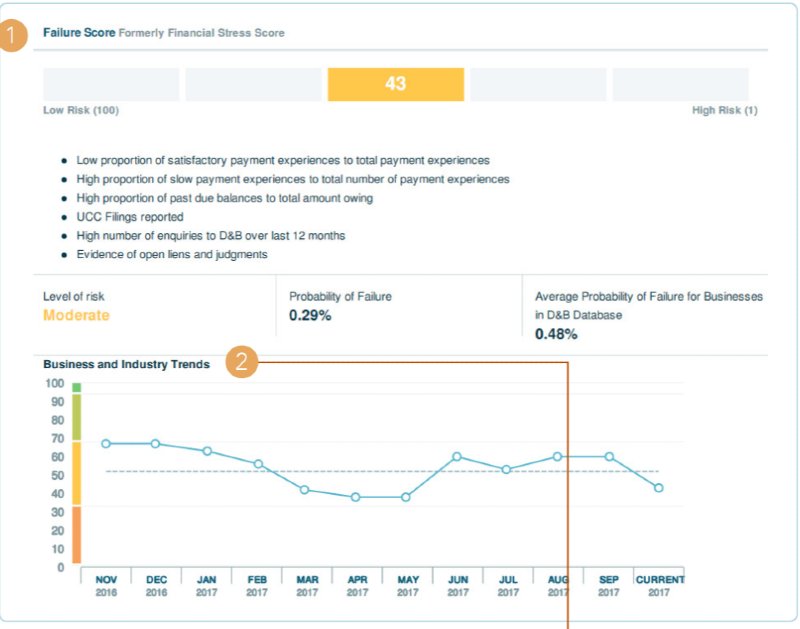Select the AUG 2017 data point

pos(558,455)
